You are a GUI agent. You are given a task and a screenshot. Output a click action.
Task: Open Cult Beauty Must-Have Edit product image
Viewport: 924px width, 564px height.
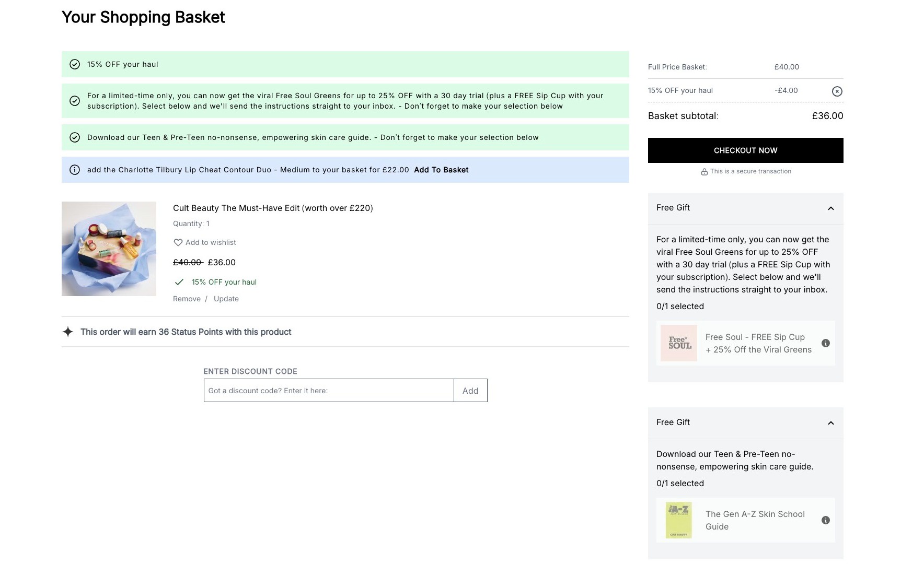click(109, 249)
